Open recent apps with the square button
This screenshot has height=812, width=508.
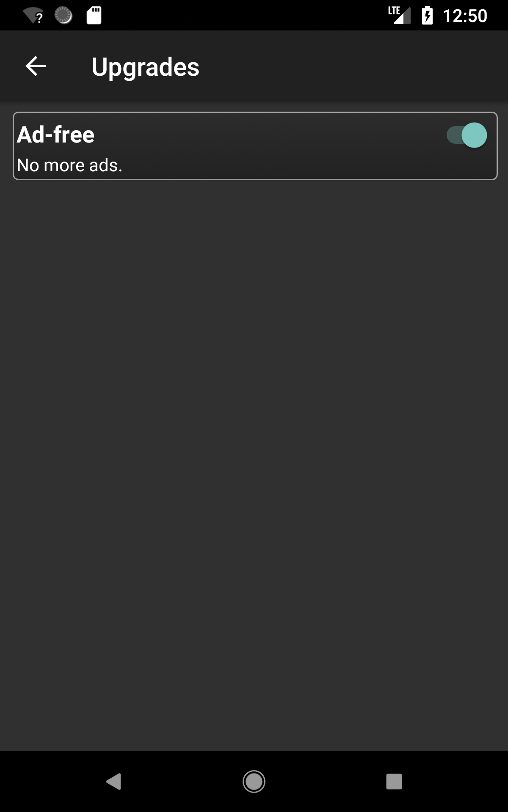point(394,782)
